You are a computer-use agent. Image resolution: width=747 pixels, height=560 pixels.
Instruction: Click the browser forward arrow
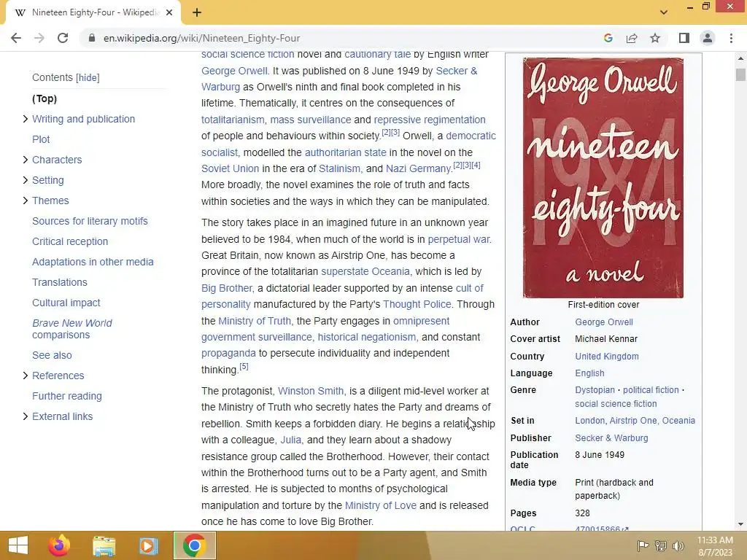coord(39,38)
